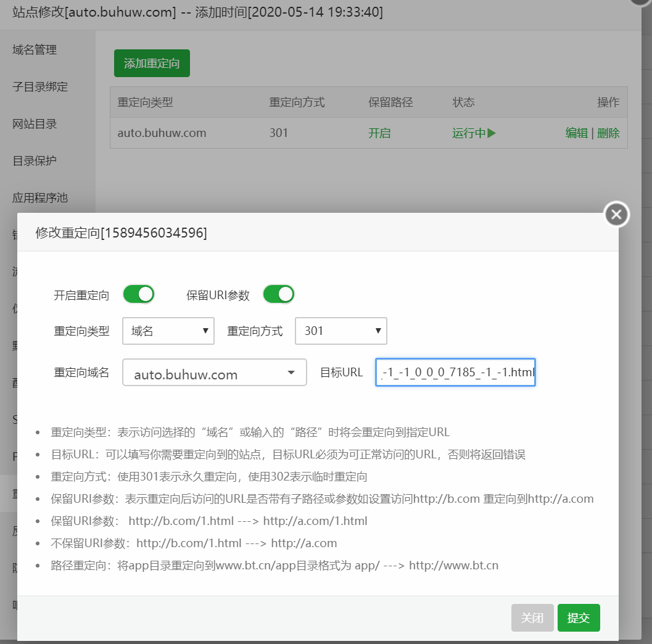Click 操作 column header
This screenshot has height=644, width=652.
pos(608,102)
